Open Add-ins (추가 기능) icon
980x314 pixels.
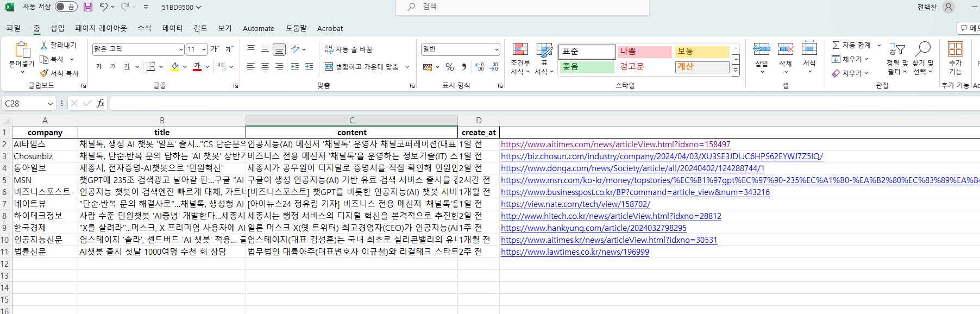[x=956, y=49]
